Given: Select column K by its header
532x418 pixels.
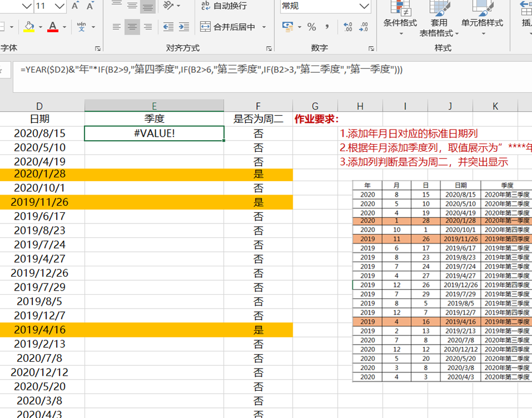Looking at the screenshot, I should point(495,106).
